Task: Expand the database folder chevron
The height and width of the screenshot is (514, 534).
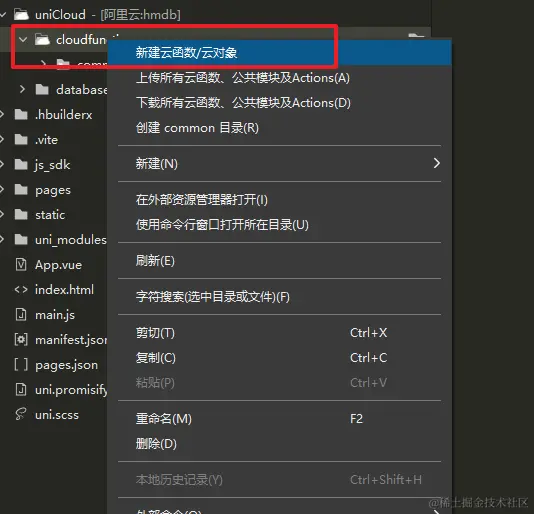Action: (22, 90)
